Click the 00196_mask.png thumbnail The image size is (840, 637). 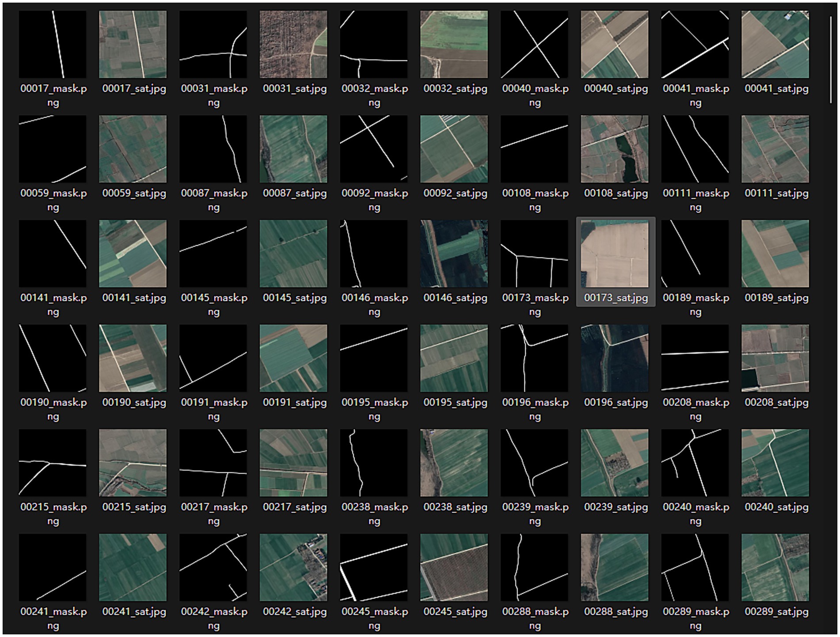click(x=534, y=358)
